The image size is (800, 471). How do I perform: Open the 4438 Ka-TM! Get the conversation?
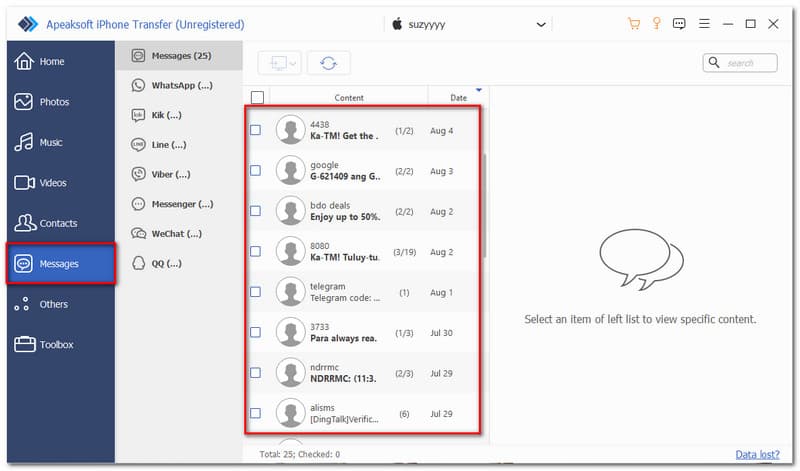(362, 130)
